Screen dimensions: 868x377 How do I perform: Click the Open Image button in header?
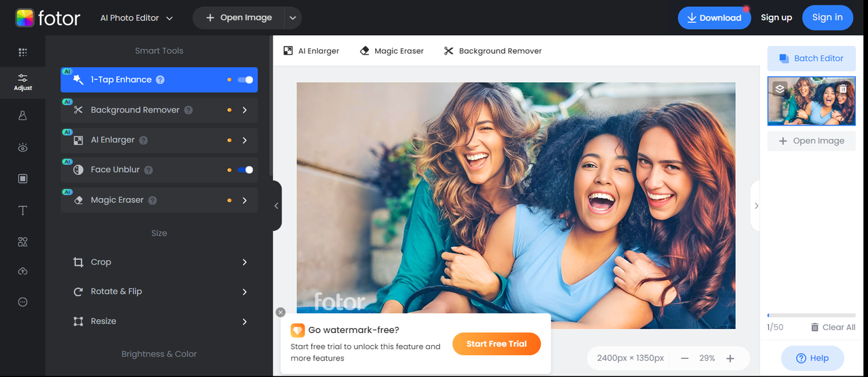click(x=239, y=18)
